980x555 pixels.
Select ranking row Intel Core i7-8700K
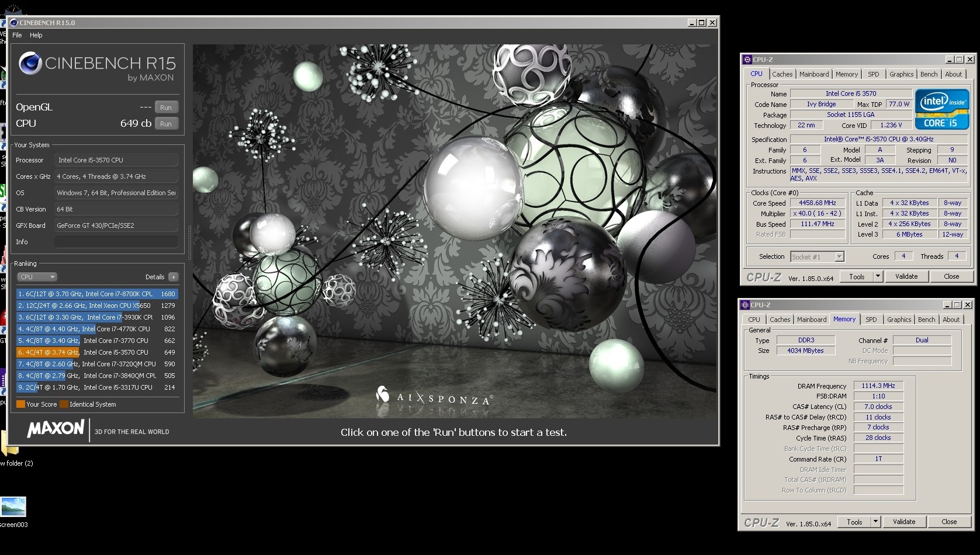click(97, 294)
